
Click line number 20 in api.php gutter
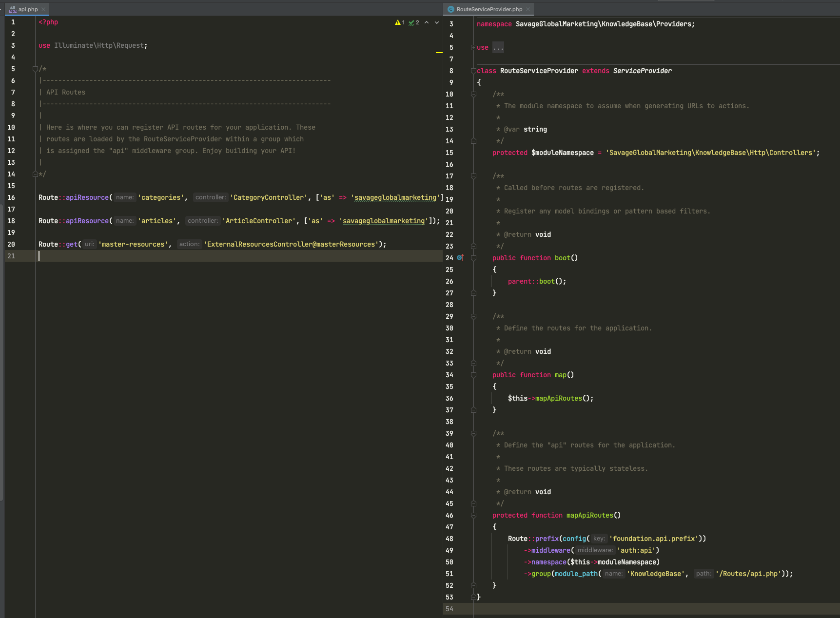pyautogui.click(x=11, y=244)
